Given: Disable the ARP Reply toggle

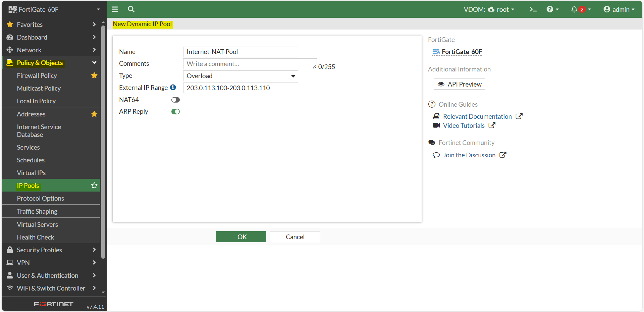Looking at the screenshot, I should pos(175,112).
